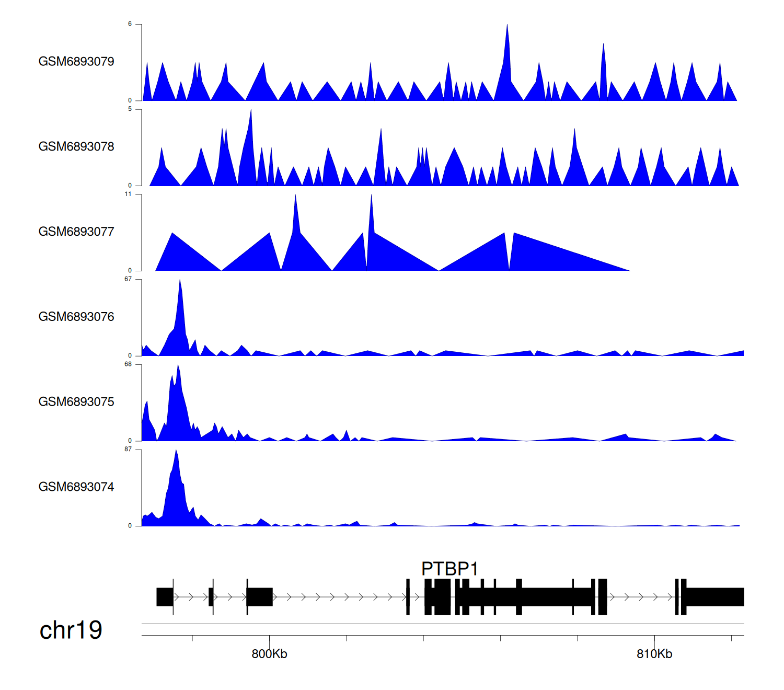Click the 800Kb axis position label
Image resolution: width=784 pixels, height=690 pixels.
coord(269,654)
